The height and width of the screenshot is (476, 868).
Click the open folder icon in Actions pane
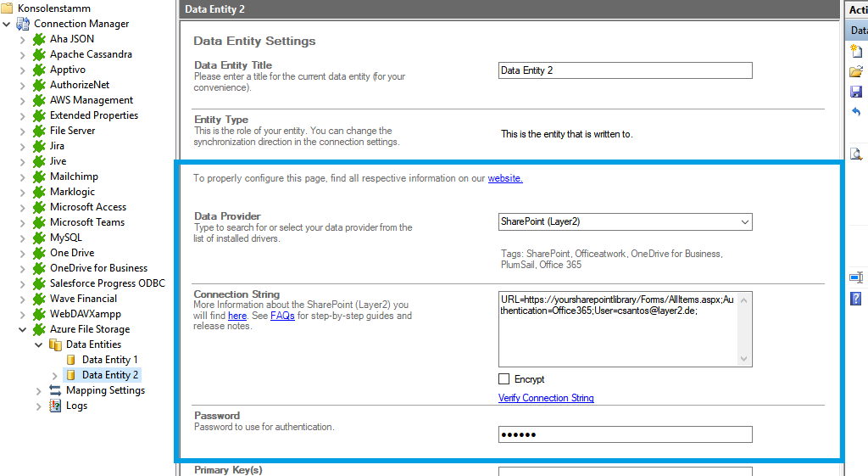click(x=856, y=71)
